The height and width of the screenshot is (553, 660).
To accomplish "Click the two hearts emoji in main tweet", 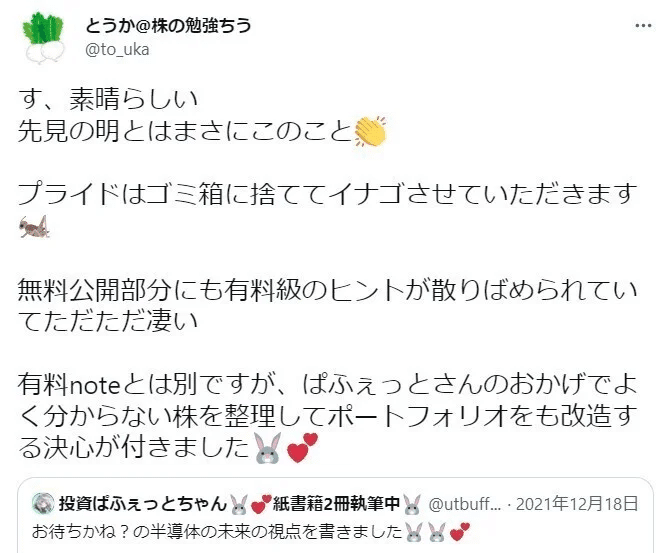I will click(x=302, y=448).
